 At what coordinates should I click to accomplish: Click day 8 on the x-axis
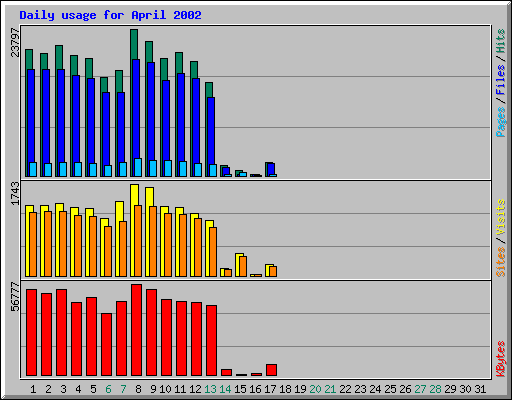coord(138,389)
